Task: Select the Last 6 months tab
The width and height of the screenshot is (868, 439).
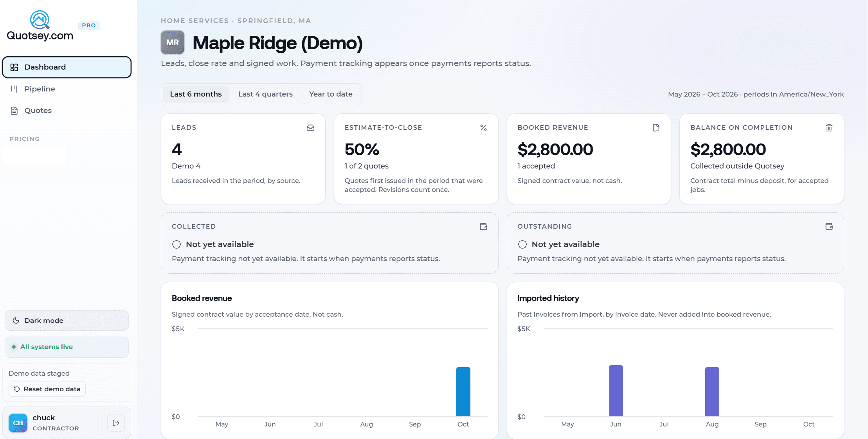Action: (x=196, y=94)
